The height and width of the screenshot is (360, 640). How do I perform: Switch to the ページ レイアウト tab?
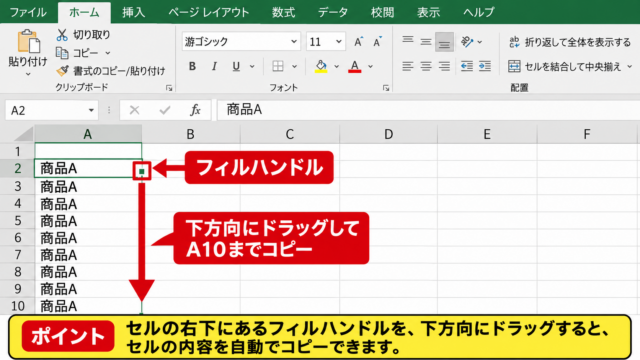(x=209, y=12)
